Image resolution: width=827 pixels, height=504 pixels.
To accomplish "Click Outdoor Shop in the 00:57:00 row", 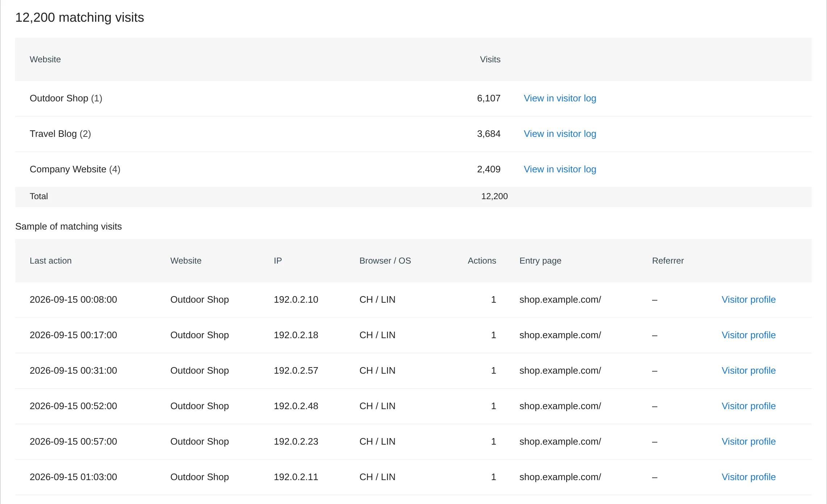I will tap(200, 441).
